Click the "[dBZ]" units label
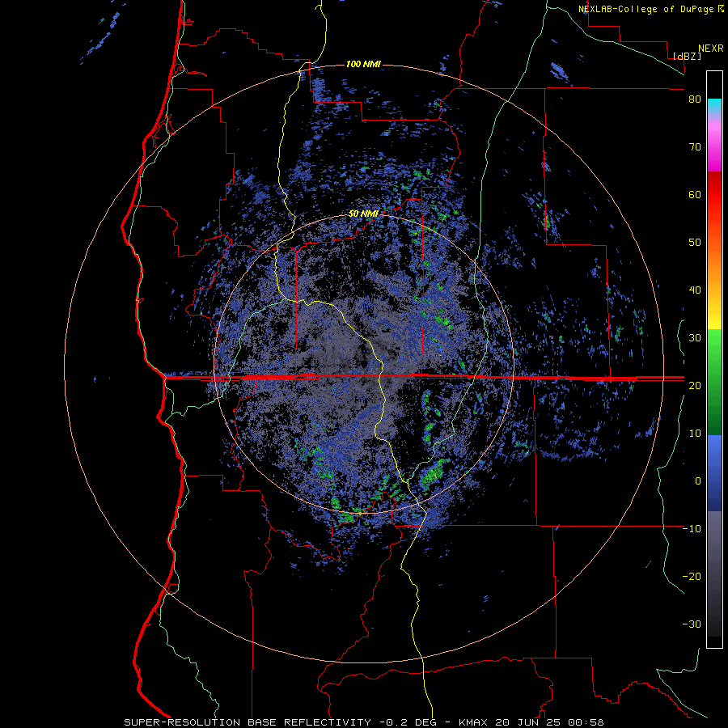 point(687,56)
